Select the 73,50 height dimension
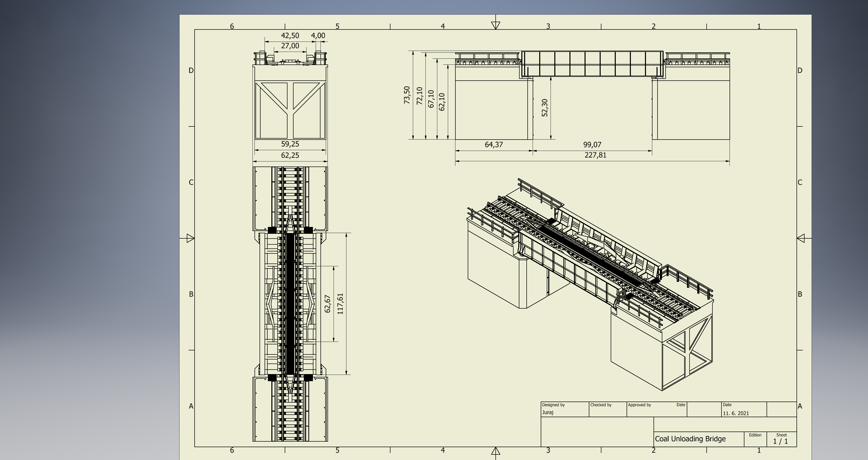The image size is (868, 460). pyautogui.click(x=407, y=95)
